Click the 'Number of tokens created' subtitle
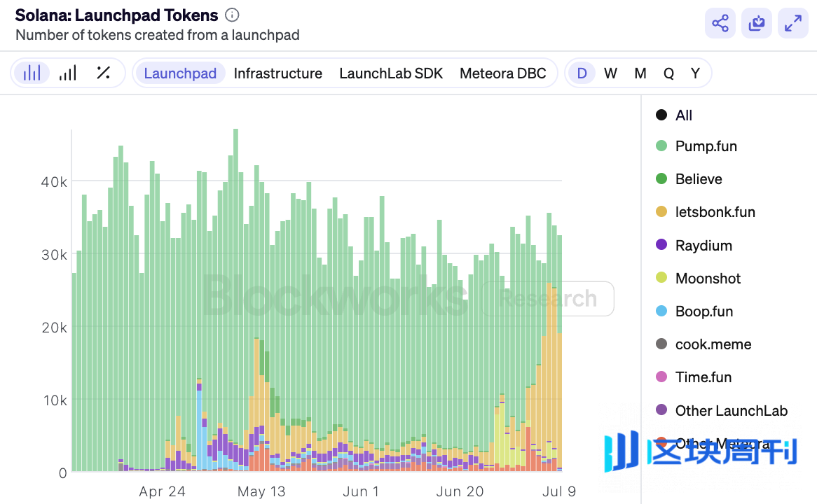Screen dimensions: 817x504 [x=158, y=35]
